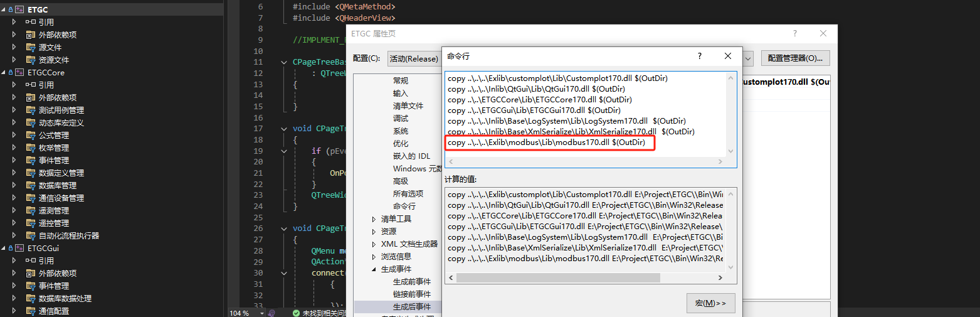Select 链接前事件 in the property tree

[x=412, y=294]
